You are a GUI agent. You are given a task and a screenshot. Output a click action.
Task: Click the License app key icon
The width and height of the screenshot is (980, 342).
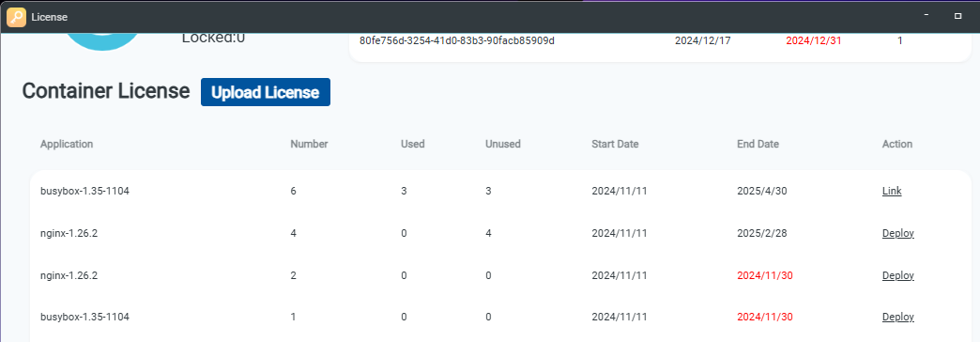point(16,18)
